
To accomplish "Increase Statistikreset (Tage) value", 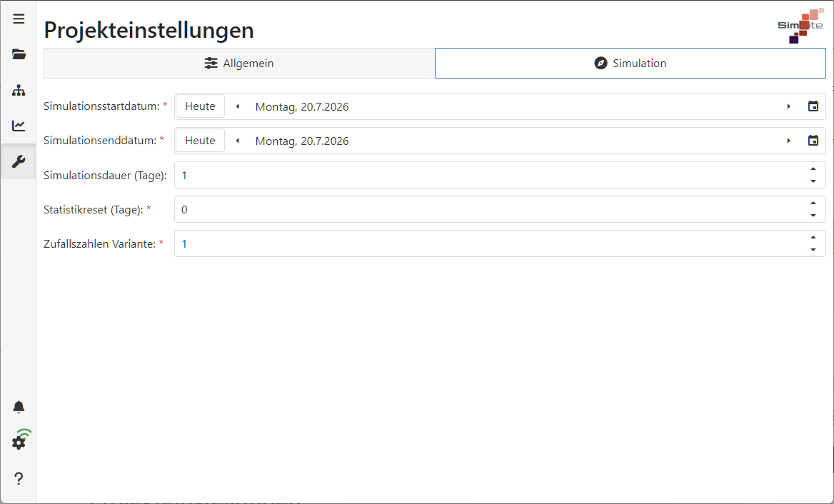I will click(x=813, y=203).
